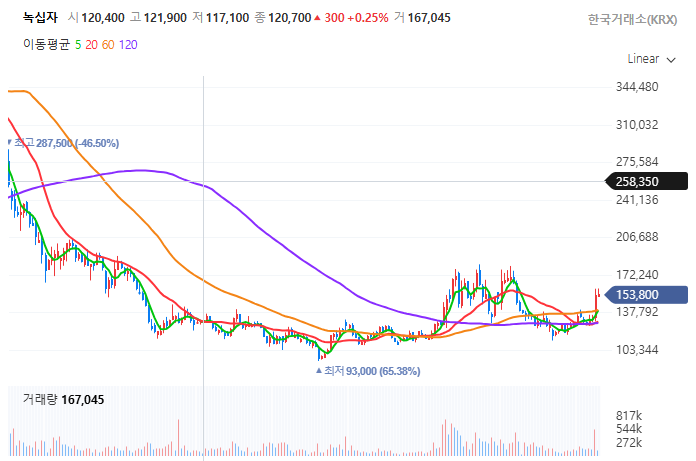Click the header volume value 167,045
This screenshot has width=696, height=461.
click(429, 18)
